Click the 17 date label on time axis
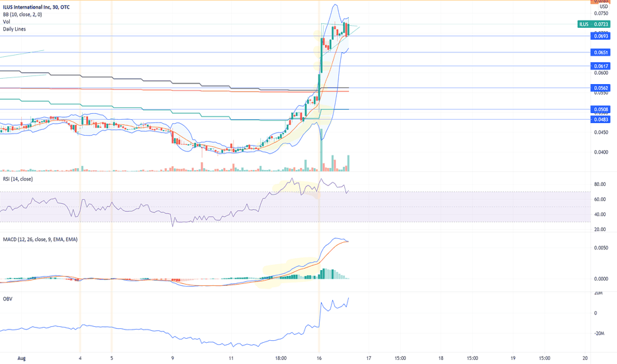This screenshot has width=617, height=364. 369,358
